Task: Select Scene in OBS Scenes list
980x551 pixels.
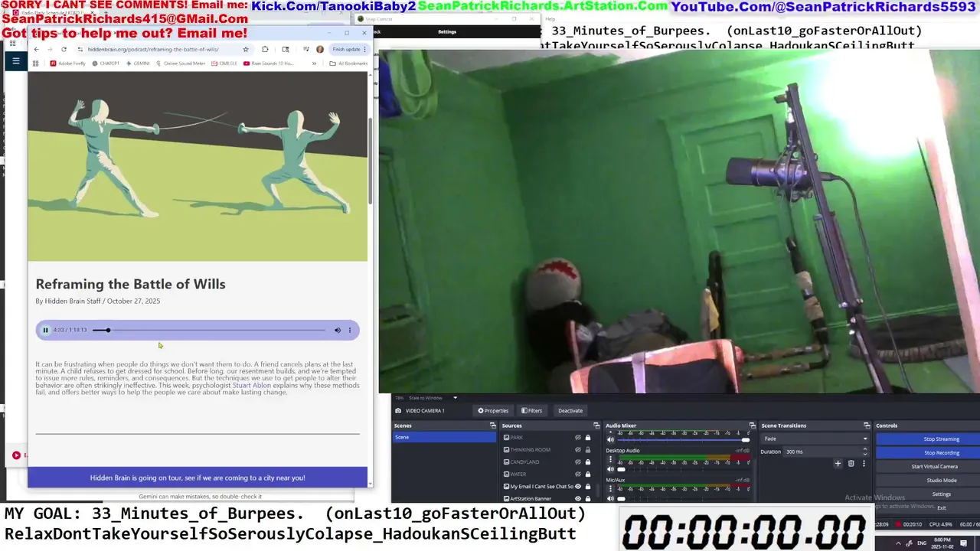Action: (x=444, y=437)
